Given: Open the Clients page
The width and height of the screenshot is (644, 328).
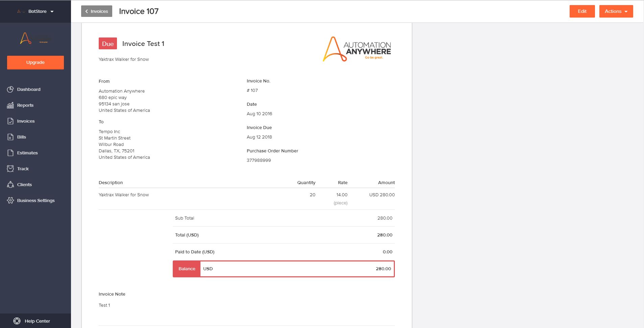Looking at the screenshot, I should point(24,185).
